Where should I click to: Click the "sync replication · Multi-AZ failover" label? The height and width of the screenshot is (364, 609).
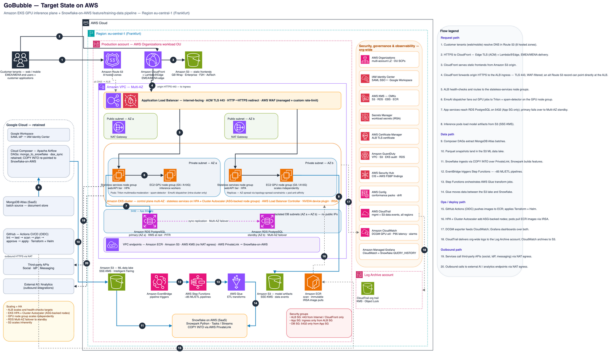click(x=209, y=221)
